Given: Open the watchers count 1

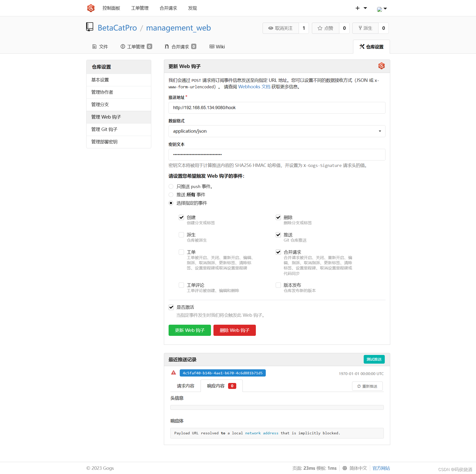Looking at the screenshot, I should click(x=304, y=28).
